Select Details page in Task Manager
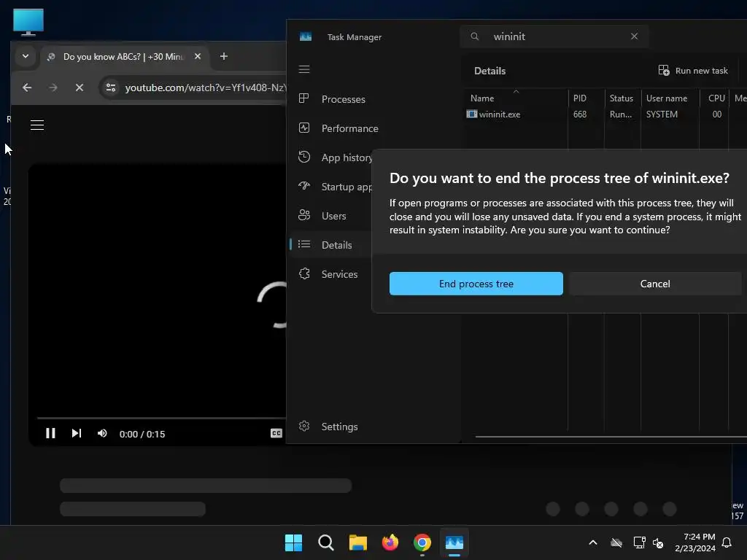The image size is (747, 560). pyautogui.click(x=332, y=245)
